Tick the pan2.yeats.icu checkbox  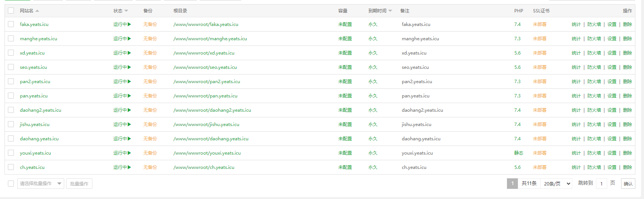11,81
